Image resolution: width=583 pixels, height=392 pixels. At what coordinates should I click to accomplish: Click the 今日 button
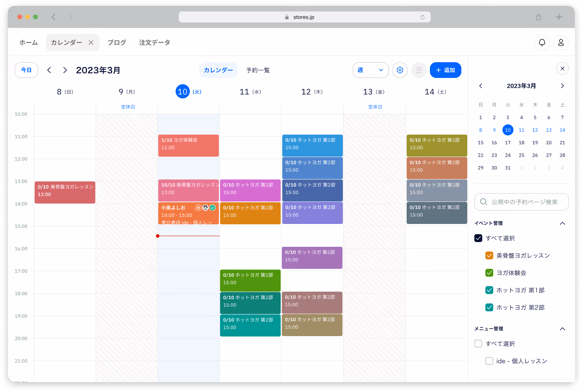tap(26, 70)
